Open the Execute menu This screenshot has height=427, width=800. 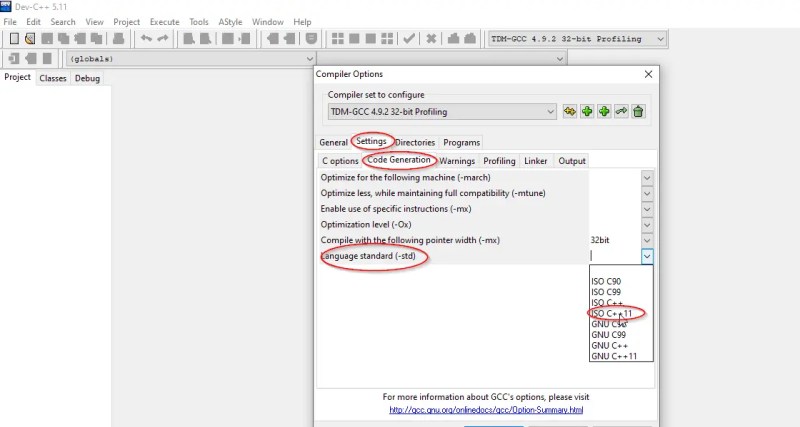(x=164, y=22)
